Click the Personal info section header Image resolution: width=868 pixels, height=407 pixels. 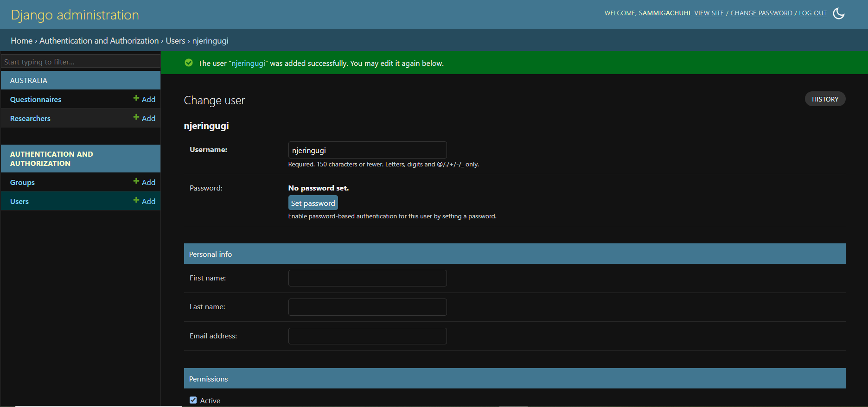[x=515, y=254]
